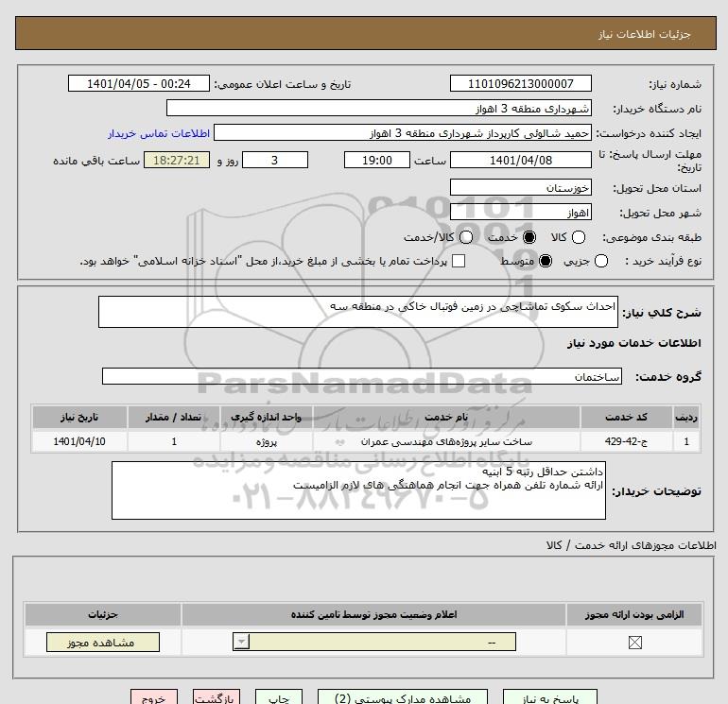Open the license status dropdown arrow
The image size is (728, 704).
point(241,642)
